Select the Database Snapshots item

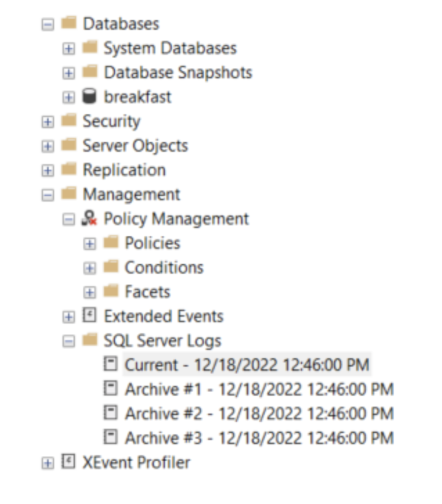click(x=178, y=73)
